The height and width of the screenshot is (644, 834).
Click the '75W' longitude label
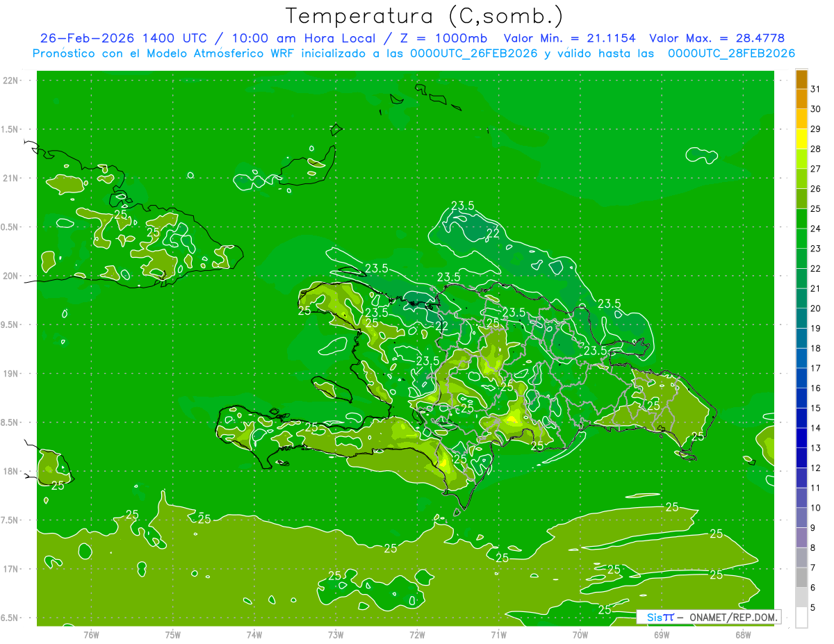pos(172,634)
